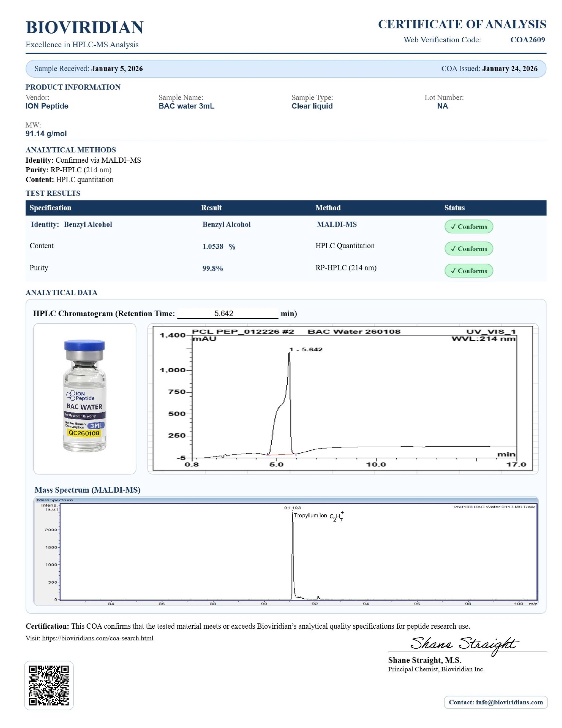Click the HPLC peak label 1 - 5.642
The height and width of the screenshot is (728, 562).
point(305,349)
